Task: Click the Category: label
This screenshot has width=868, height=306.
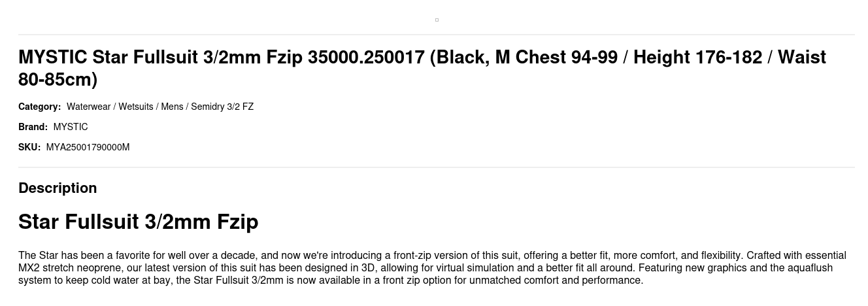Action: pos(39,107)
